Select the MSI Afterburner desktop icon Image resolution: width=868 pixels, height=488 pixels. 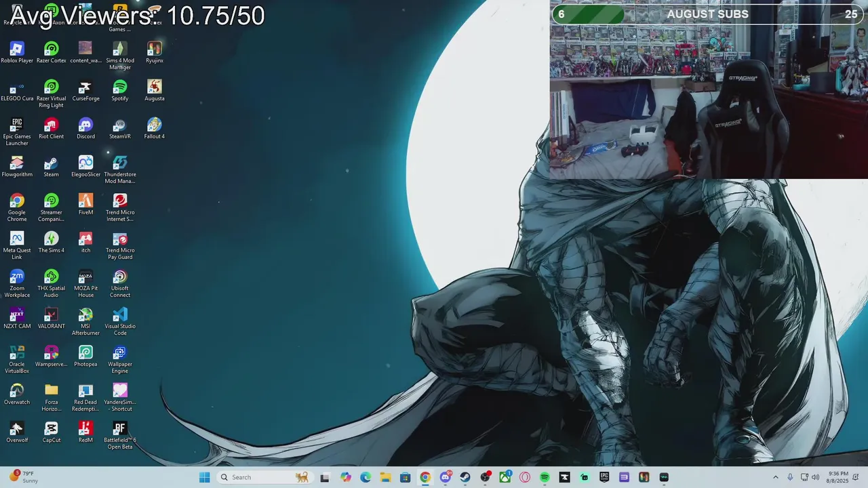(x=85, y=321)
